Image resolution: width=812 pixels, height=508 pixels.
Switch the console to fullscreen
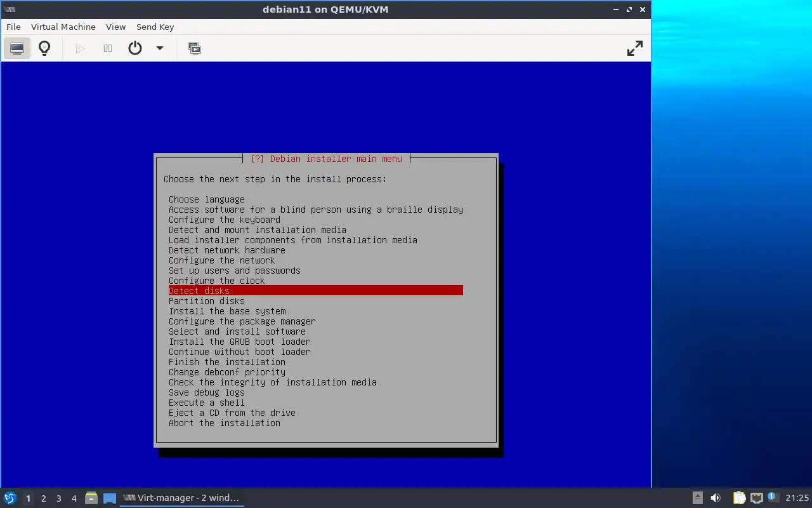[635, 48]
